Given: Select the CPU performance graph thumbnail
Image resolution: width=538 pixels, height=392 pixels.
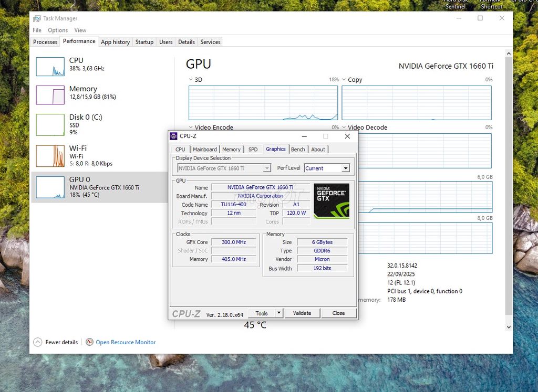Looking at the screenshot, I should (50, 67).
